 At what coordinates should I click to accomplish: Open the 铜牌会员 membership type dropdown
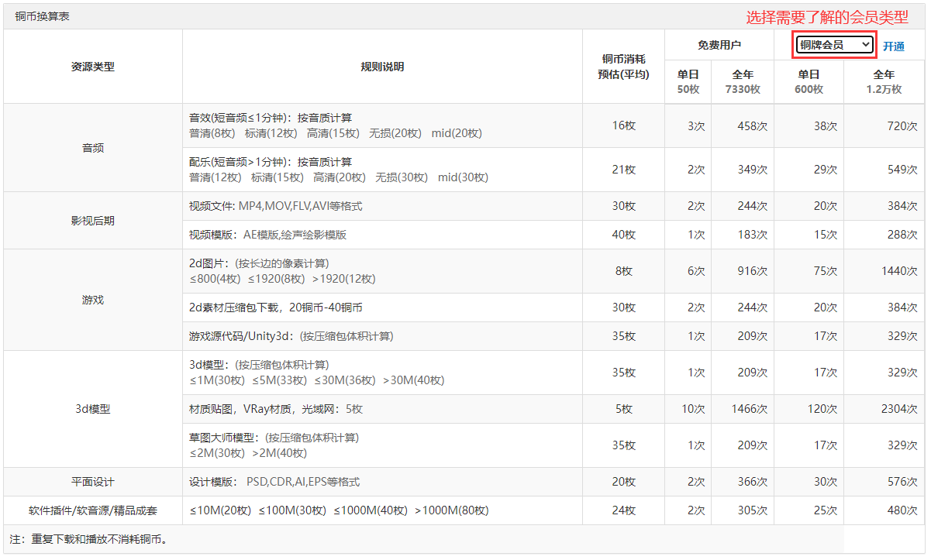pos(835,45)
